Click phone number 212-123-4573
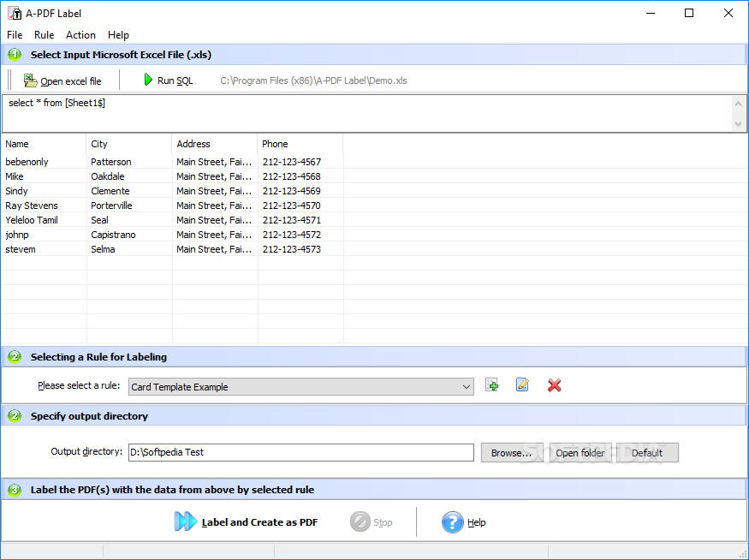Viewport: 749px width, 560px height. click(291, 249)
